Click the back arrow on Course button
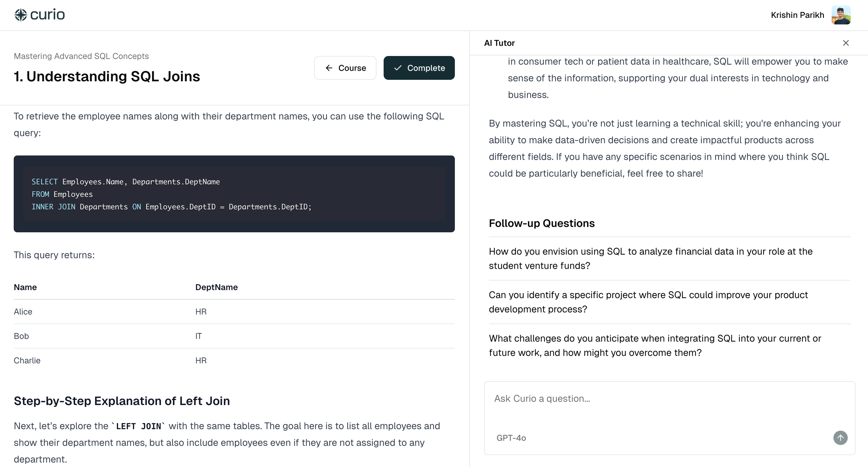 329,68
